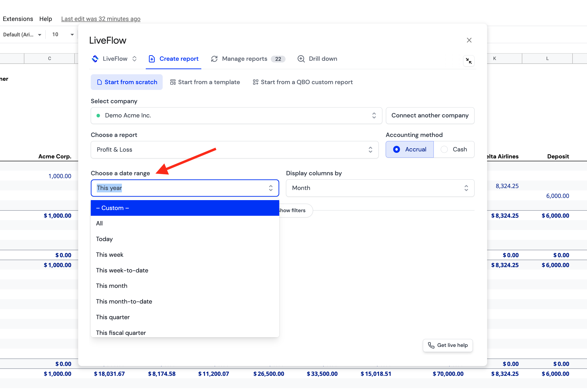
Task: Click the $11,200.07 total cell
Action: (x=214, y=374)
